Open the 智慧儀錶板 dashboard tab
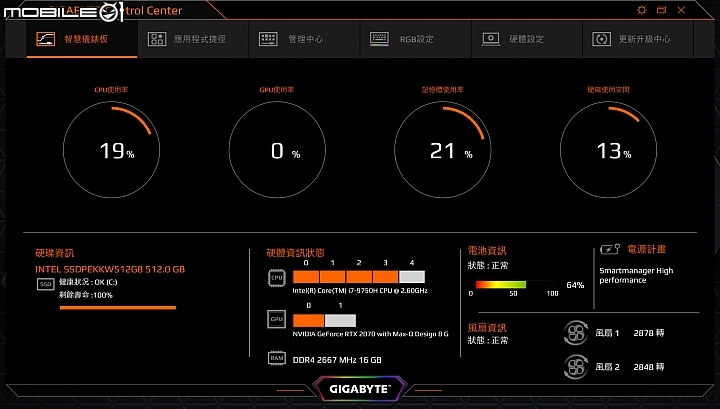The image size is (720, 409). tap(82, 39)
